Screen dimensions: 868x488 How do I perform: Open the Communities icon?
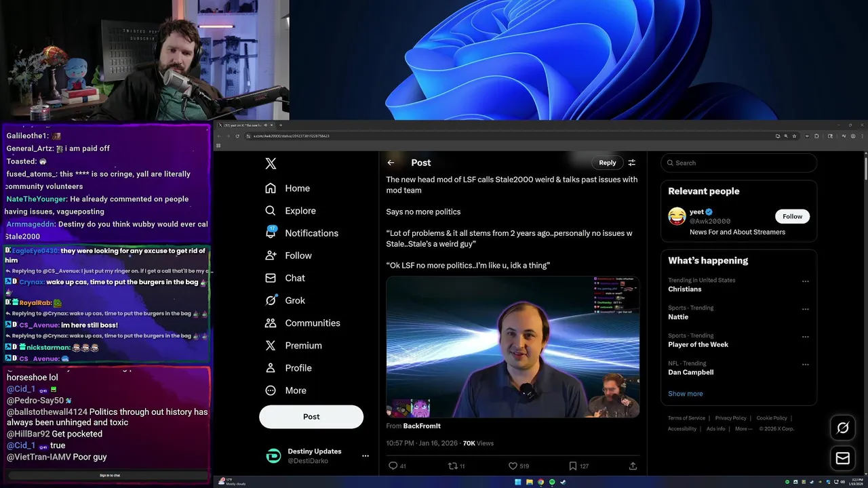click(x=271, y=323)
